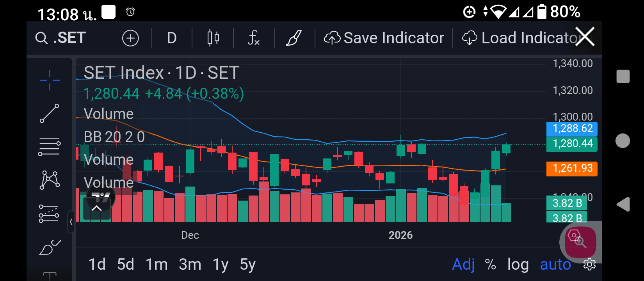Select the crosshair cursor tool
This screenshot has height=281, width=644.
coord(50,80)
